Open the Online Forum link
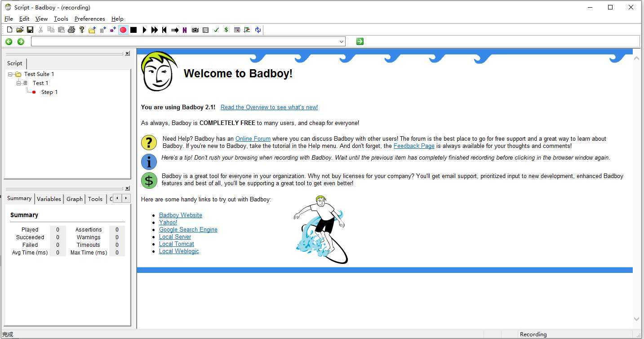 [253, 139]
